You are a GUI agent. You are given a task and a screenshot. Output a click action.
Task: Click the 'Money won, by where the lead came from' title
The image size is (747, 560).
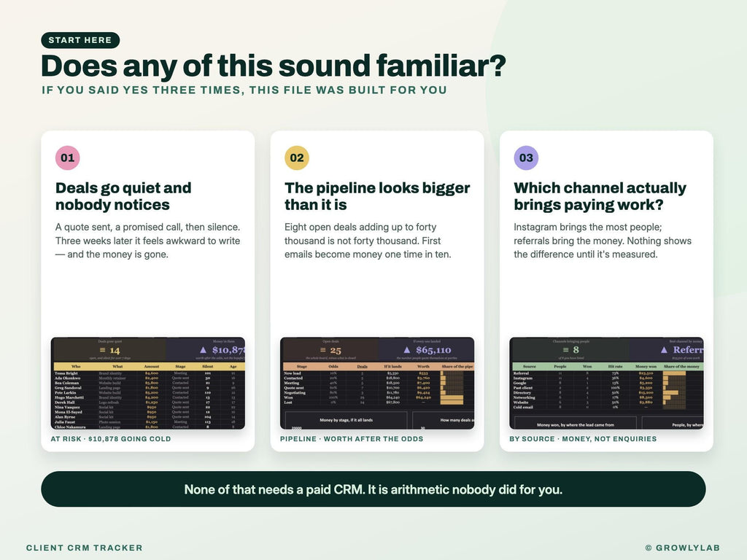pos(576,425)
